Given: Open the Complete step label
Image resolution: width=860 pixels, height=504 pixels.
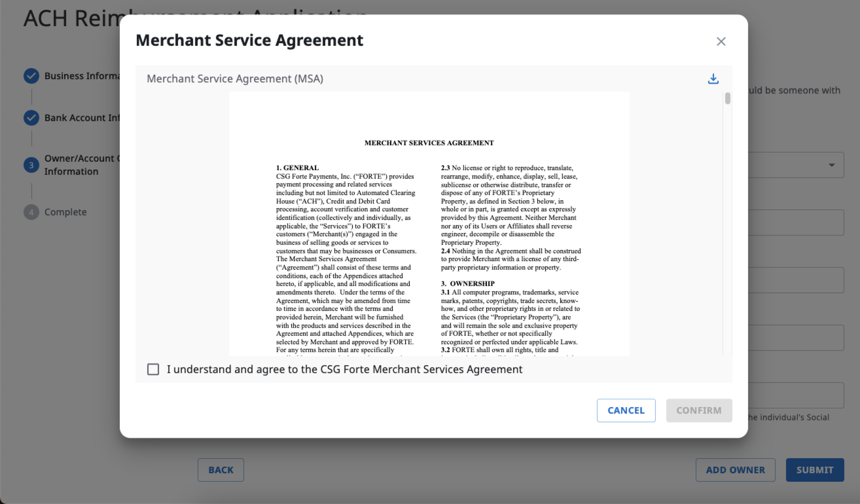Looking at the screenshot, I should click(65, 212).
